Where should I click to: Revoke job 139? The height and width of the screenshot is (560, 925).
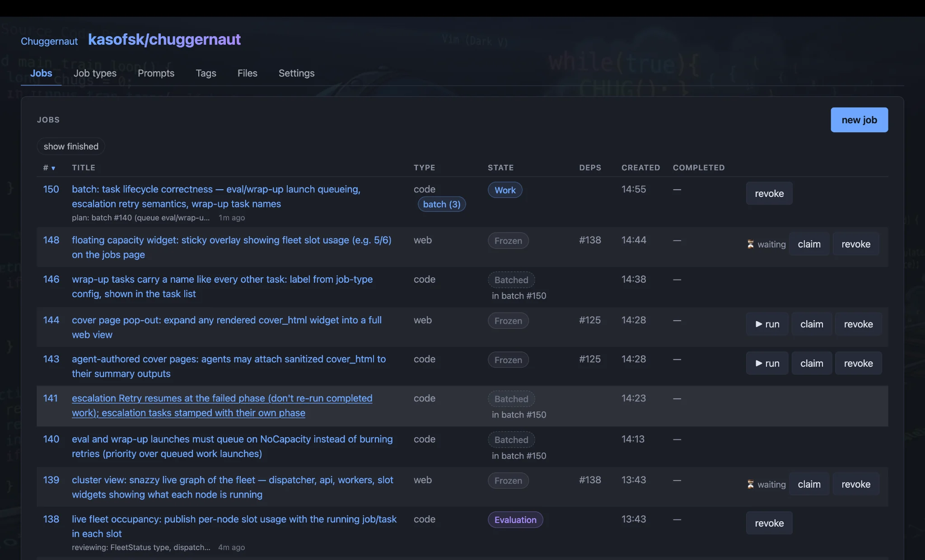point(856,485)
